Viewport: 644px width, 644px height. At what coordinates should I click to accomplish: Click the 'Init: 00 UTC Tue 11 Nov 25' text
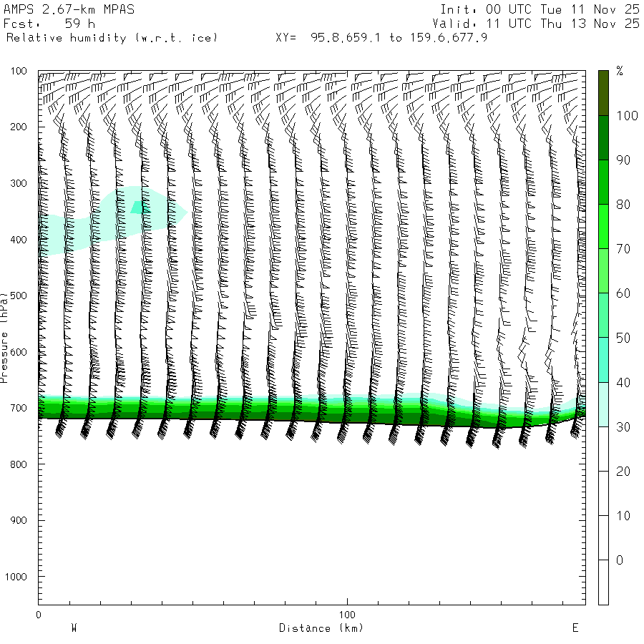(x=540, y=9)
